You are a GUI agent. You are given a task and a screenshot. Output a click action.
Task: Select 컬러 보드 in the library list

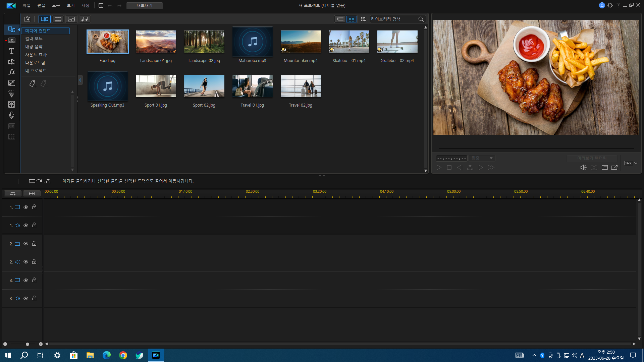coord(34,39)
